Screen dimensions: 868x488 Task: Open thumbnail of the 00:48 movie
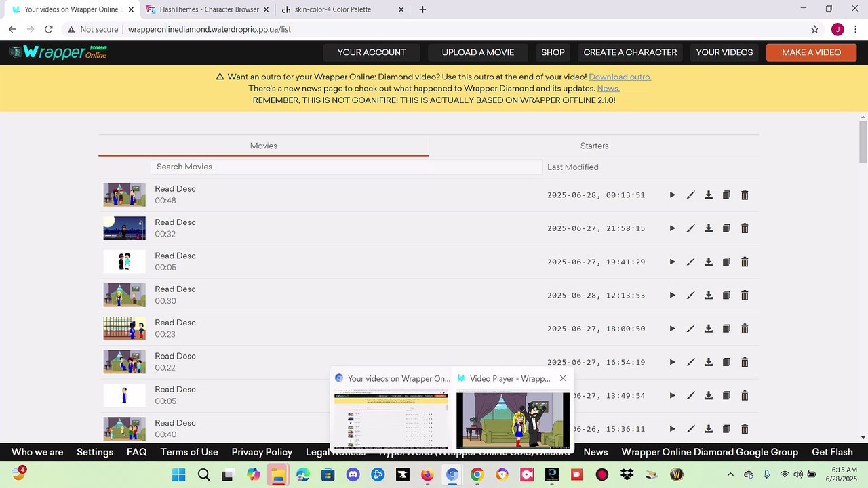click(124, 195)
